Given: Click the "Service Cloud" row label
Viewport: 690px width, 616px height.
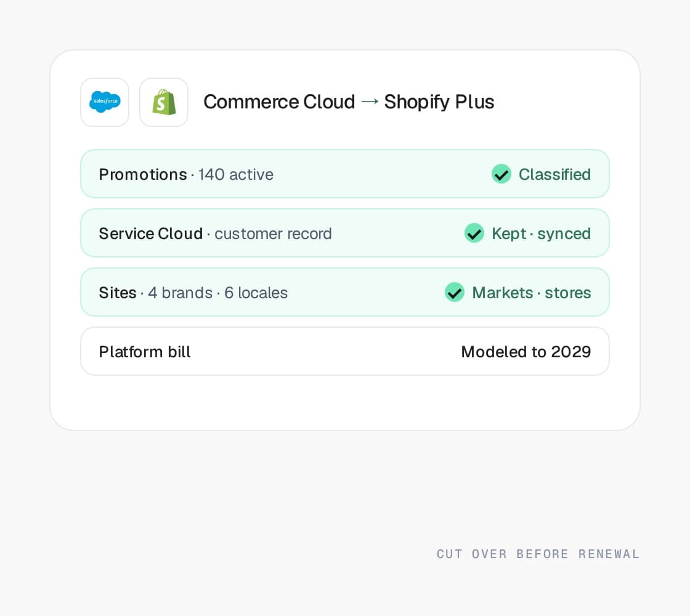Looking at the screenshot, I should click(x=151, y=233).
